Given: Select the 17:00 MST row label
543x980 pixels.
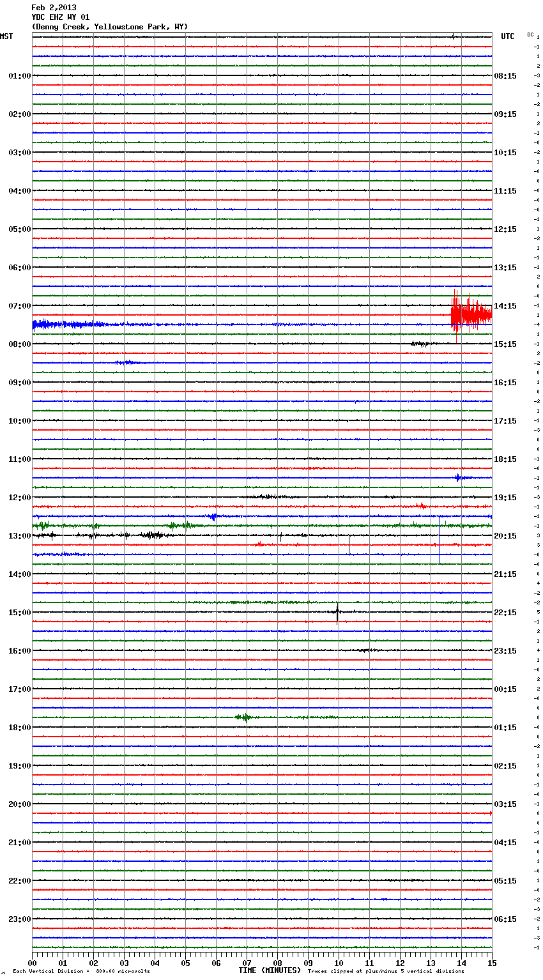Looking at the screenshot, I should (x=20, y=689).
